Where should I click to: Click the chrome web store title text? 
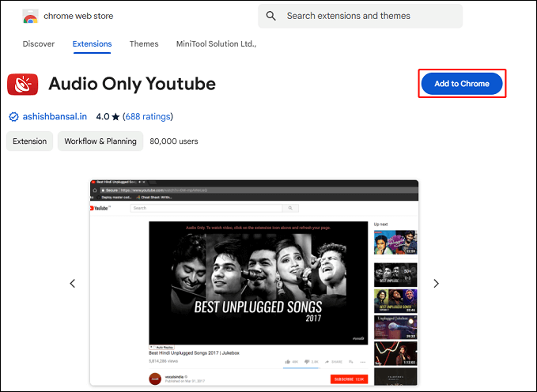[x=78, y=16]
